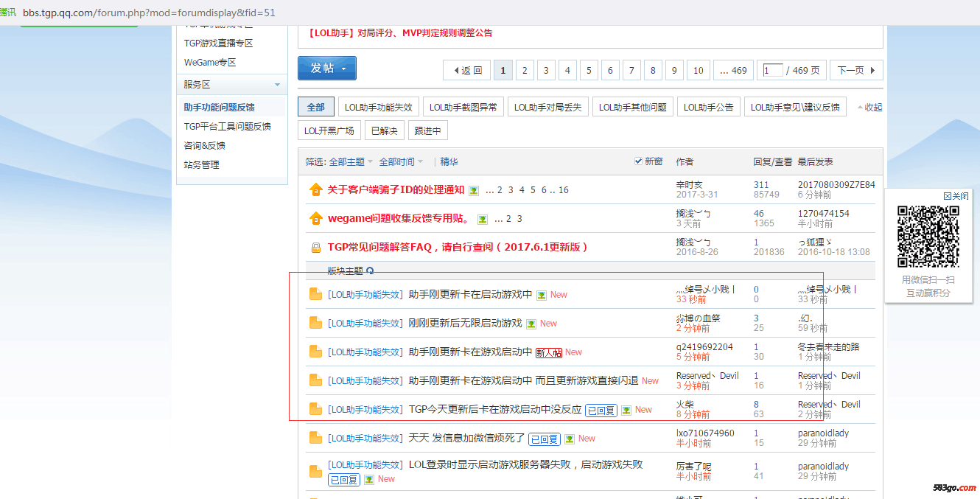Go to page 10 of the forum
980x499 pixels.
pyautogui.click(x=699, y=71)
